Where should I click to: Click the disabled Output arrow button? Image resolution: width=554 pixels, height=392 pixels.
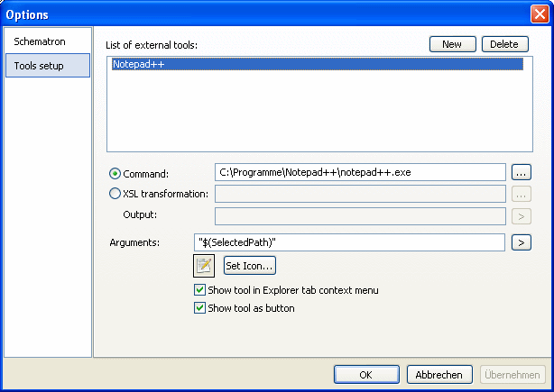tap(522, 216)
